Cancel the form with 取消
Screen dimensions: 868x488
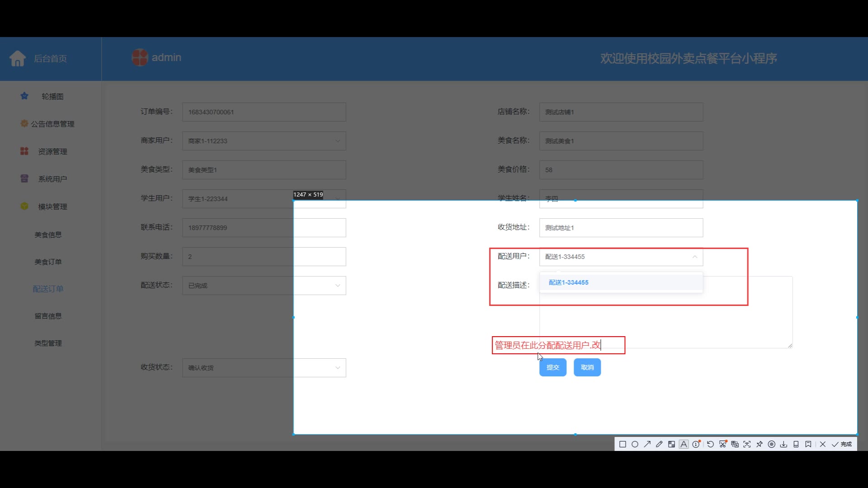point(587,367)
